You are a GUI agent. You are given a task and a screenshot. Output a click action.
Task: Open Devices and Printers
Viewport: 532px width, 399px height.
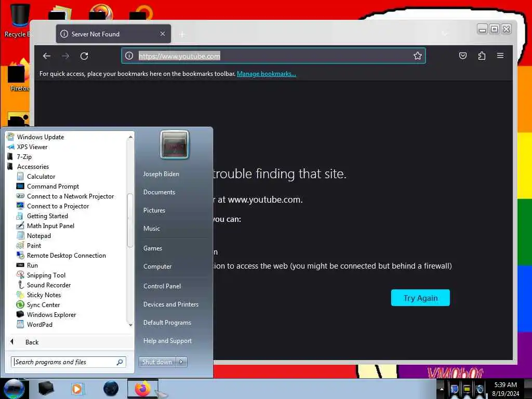(x=170, y=304)
